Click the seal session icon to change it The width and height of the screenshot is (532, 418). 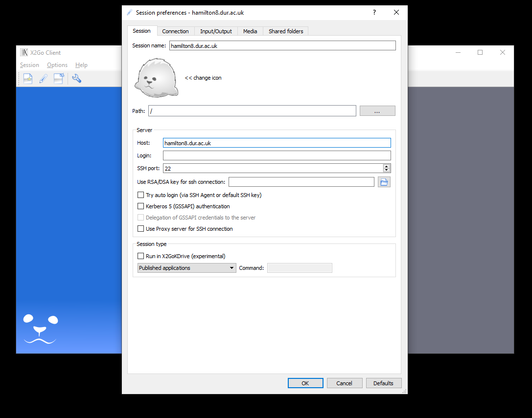(157, 78)
